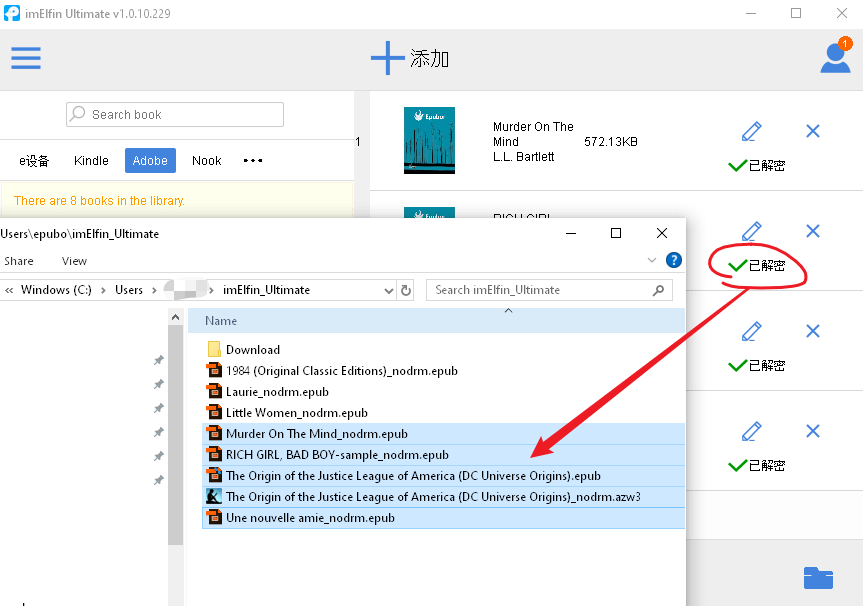Select the Adobe tab
The width and height of the screenshot is (863, 606).
(150, 160)
